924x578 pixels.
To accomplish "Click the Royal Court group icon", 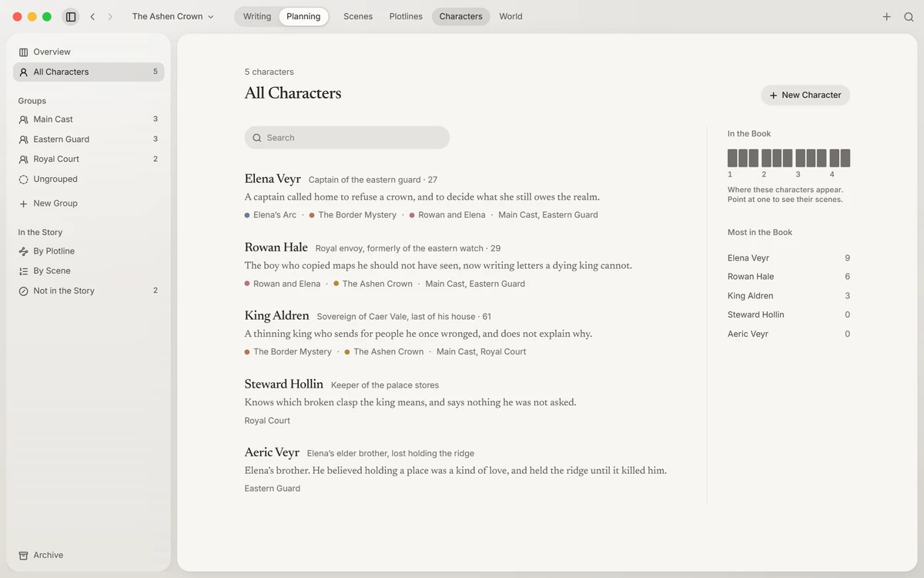I will pos(23,159).
